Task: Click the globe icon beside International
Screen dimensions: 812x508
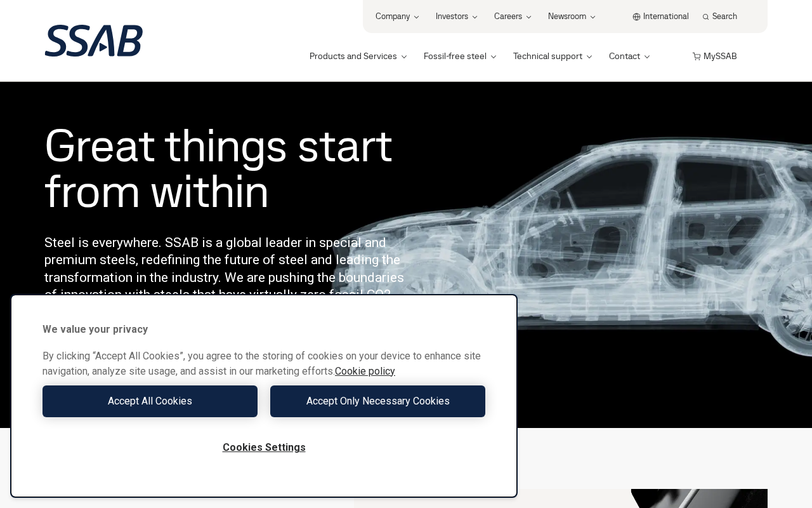Action: 636,17
